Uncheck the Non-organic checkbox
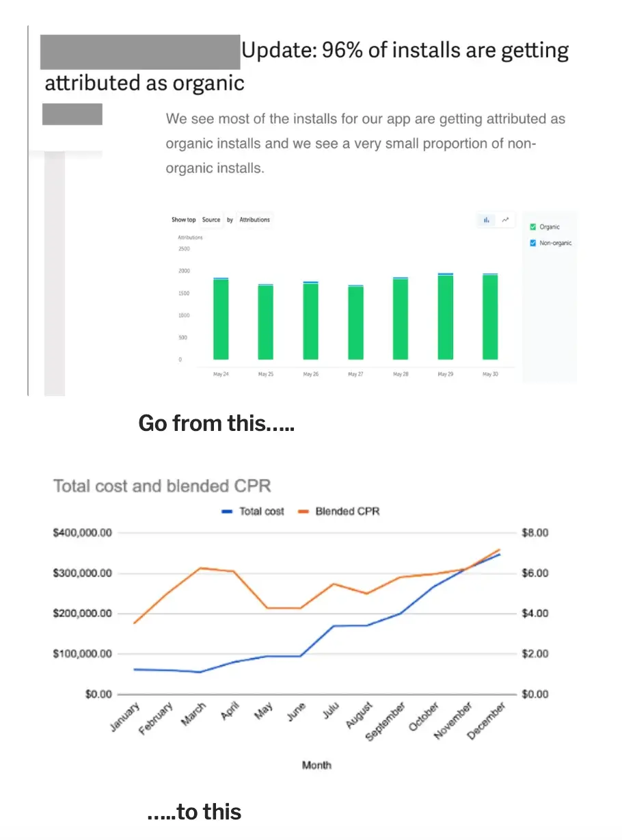622x840 pixels. click(533, 243)
